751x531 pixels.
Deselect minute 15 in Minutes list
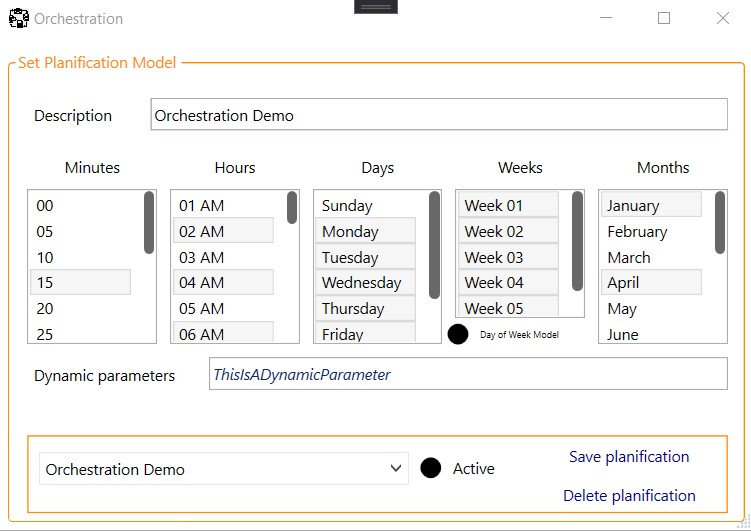point(80,282)
